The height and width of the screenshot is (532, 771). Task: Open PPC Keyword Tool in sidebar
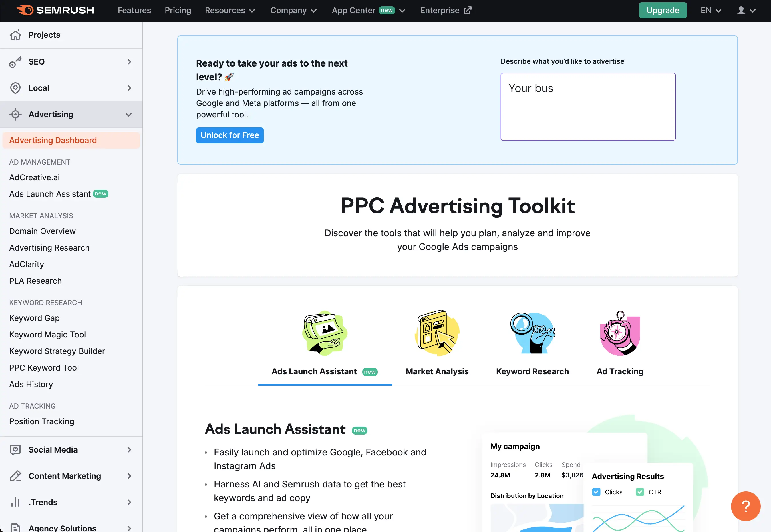pos(44,368)
